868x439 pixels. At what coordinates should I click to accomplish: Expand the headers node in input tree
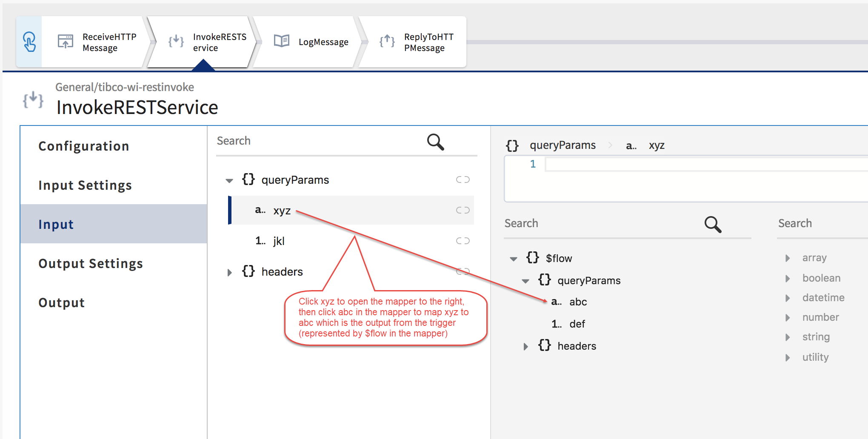(x=229, y=272)
